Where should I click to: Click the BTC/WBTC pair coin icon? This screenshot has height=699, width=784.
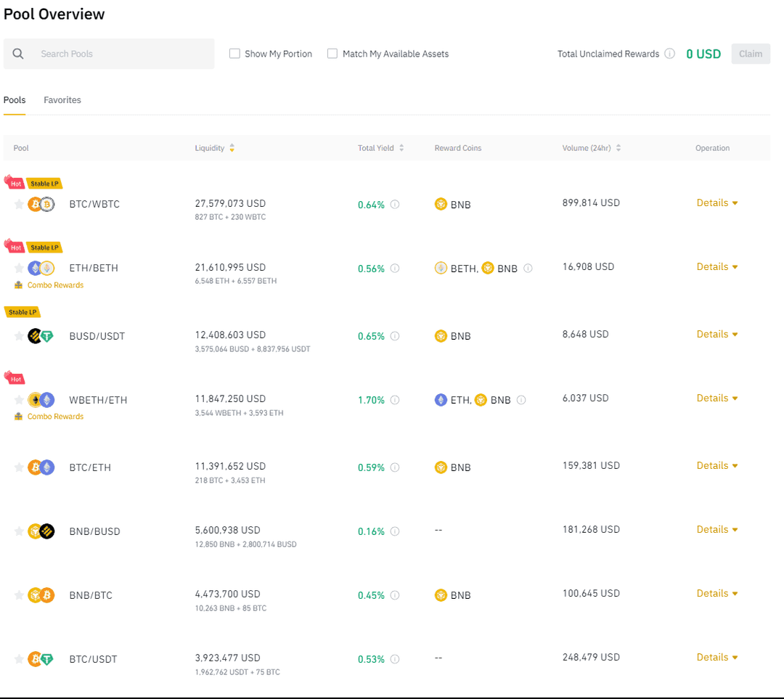[x=41, y=204]
